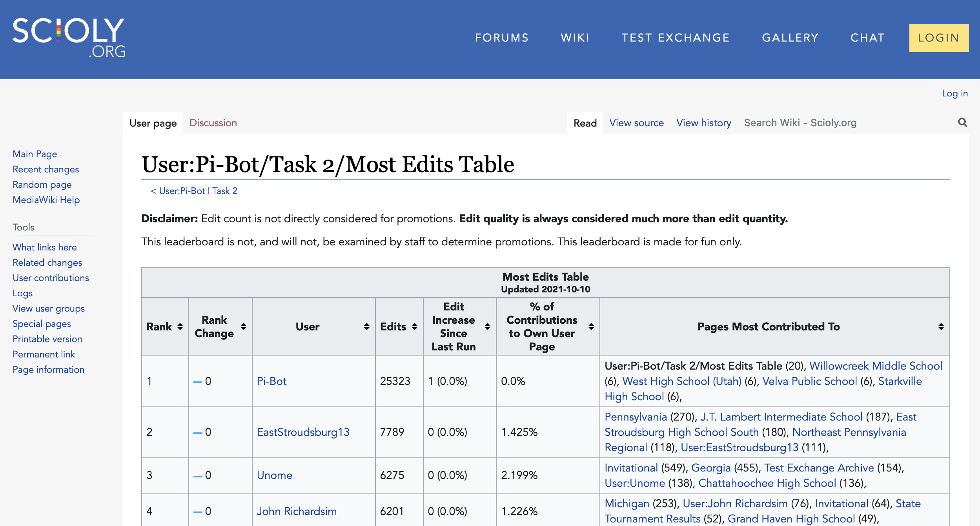
Task: Select the User page tab
Action: pyautogui.click(x=153, y=123)
